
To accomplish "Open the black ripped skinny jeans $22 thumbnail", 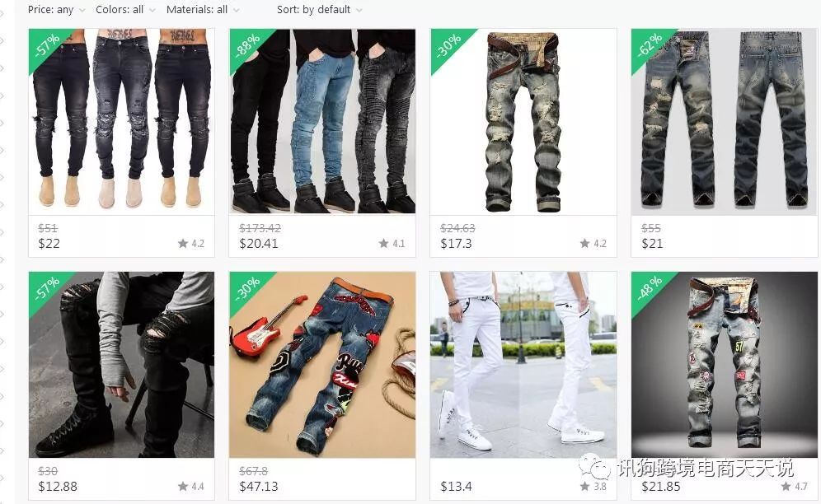I will click(121, 121).
